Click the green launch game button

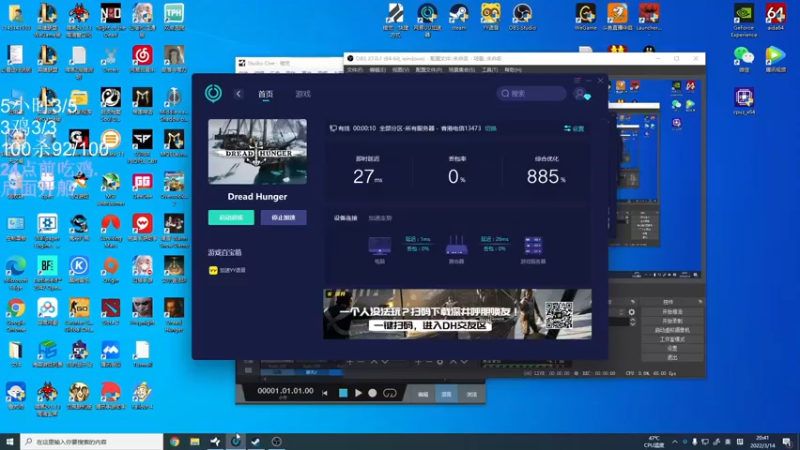231,217
